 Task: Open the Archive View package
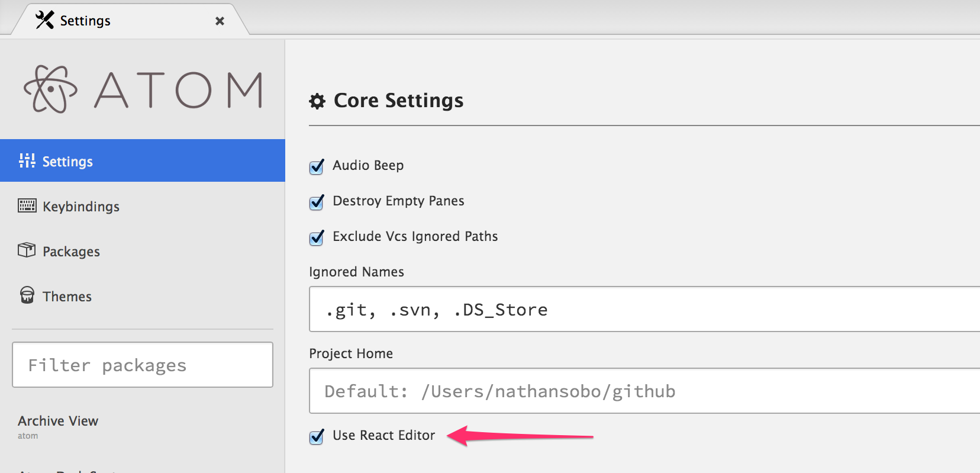[58, 421]
